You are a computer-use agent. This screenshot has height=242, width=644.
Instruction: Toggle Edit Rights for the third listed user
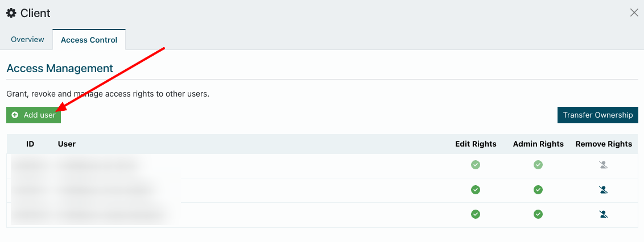pyautogui.click(x=476, y=214)
